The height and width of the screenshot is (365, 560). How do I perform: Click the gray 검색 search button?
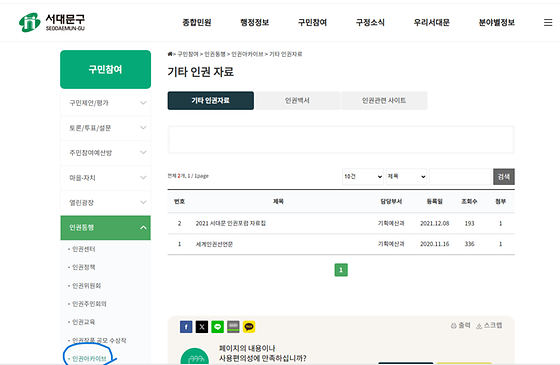[504, 176]
